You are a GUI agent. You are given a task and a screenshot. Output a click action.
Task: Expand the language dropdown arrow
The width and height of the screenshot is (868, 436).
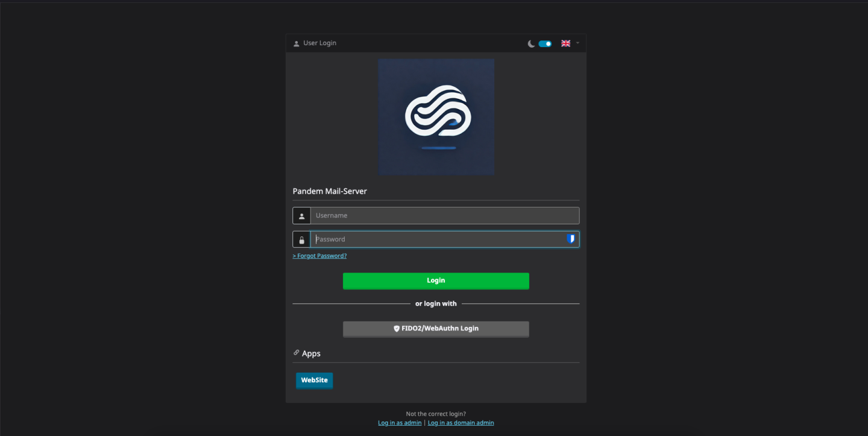click(x=577, y=43)
